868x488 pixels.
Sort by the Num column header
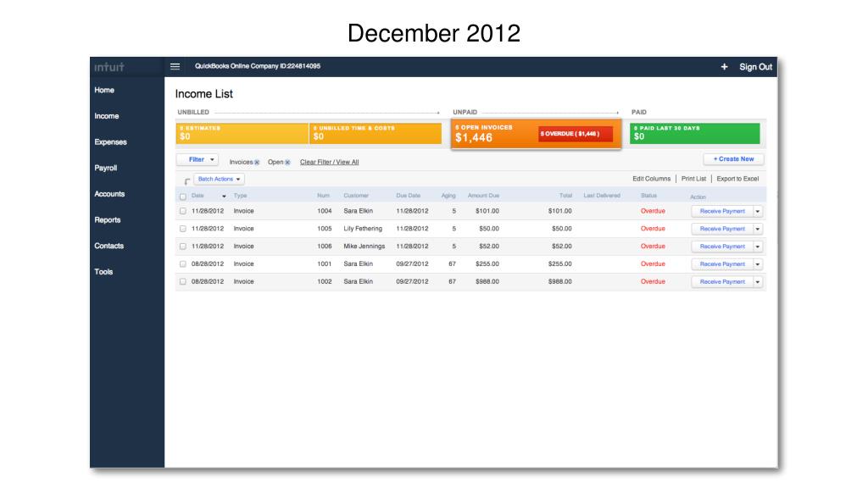click(x=323, y=196)
